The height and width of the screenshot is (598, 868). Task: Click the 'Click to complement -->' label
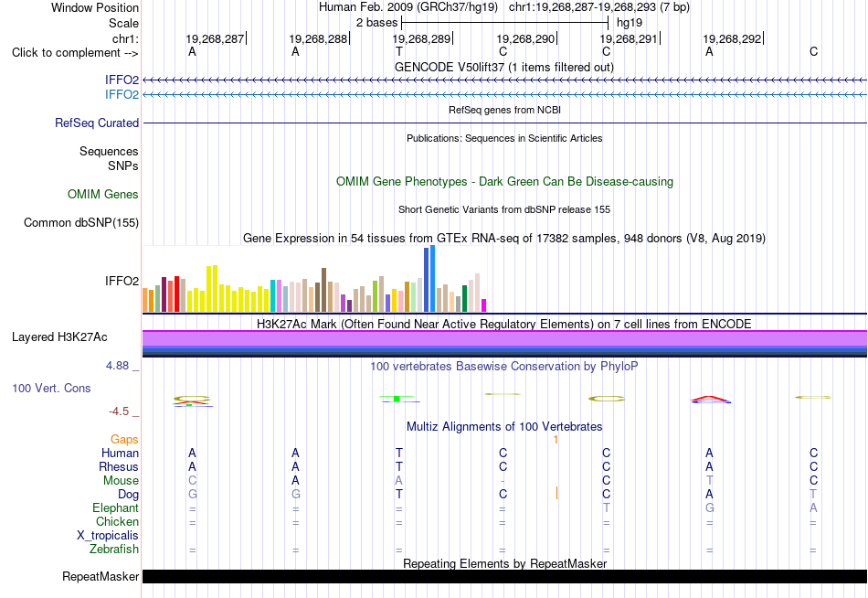75,53
